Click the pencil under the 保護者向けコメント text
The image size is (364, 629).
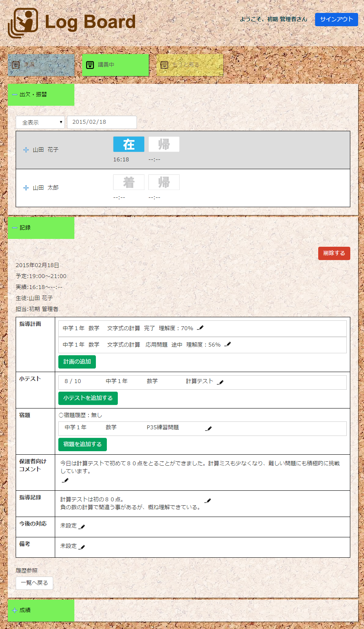65,480
